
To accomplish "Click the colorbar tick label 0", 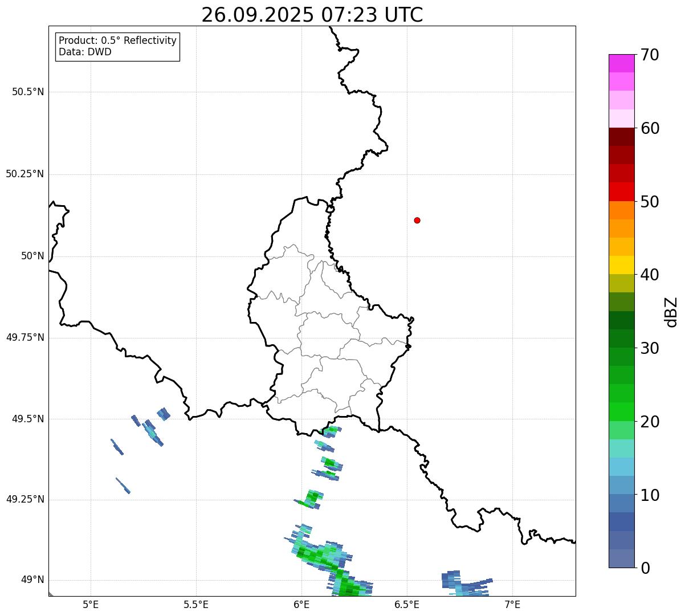I will point(645,568).
